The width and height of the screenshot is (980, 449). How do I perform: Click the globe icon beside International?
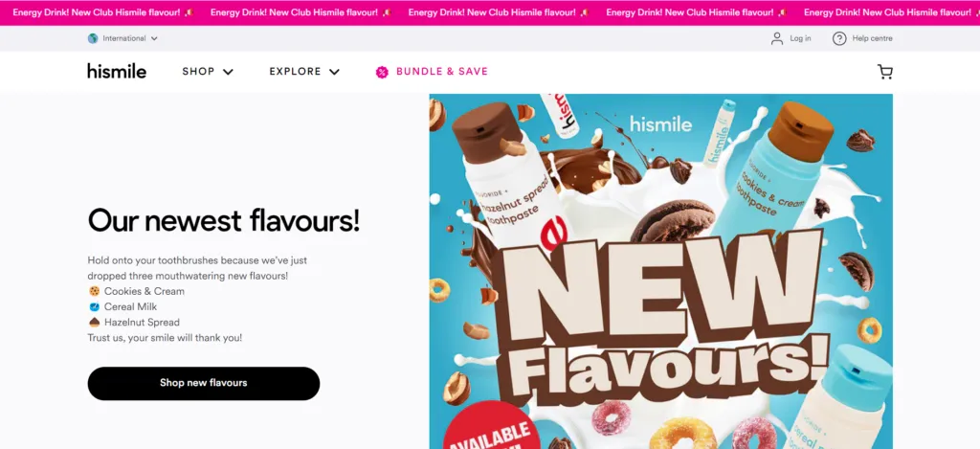(x=93, y=38)
